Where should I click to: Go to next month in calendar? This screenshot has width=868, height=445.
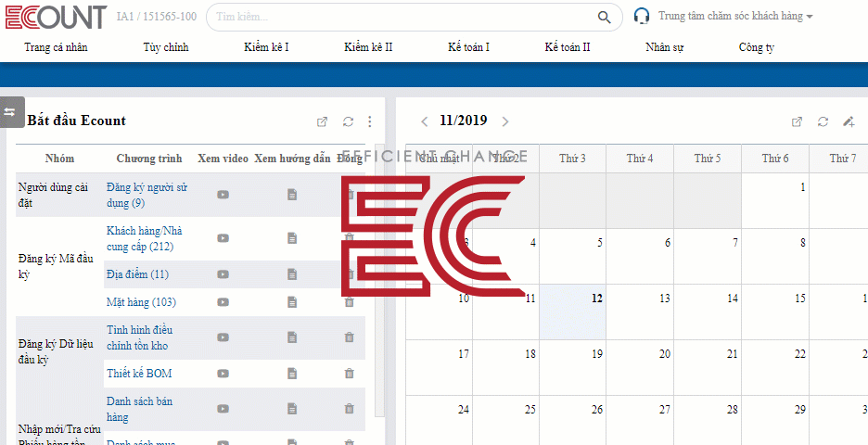pyautogui.click(x=505, y=121)
